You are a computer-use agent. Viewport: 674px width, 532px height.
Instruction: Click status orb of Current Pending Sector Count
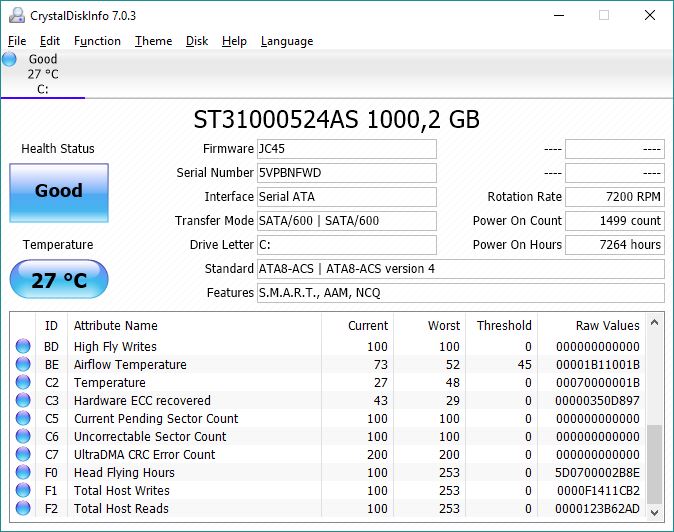coord(23,418)
